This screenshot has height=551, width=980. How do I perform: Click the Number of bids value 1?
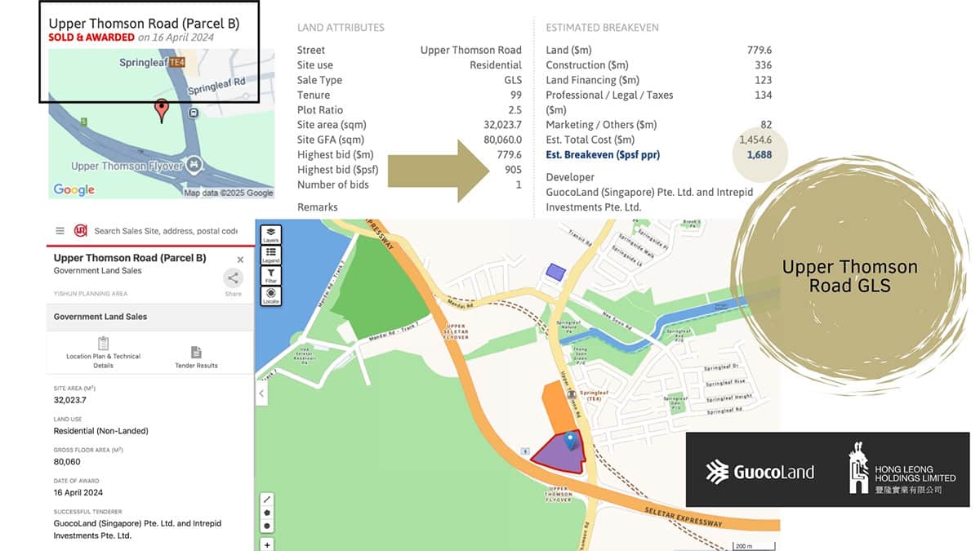pyautogui.click(x=519, y=184)
